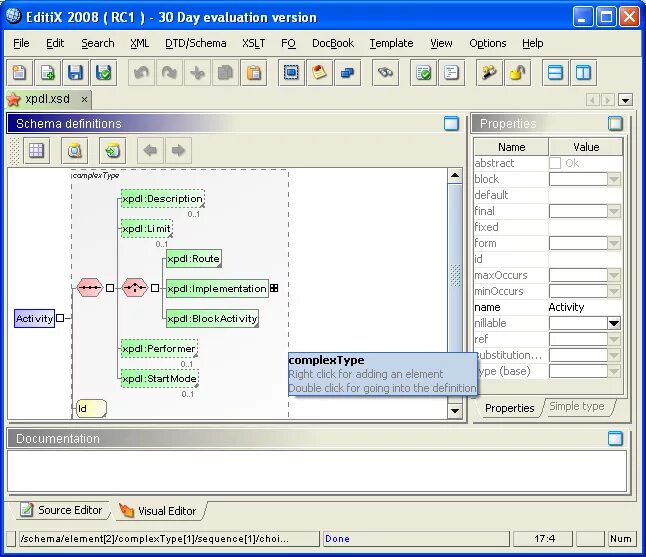Image resolution: width=646 pixels, height=557 pixels.
Task: Click the Cut scissors toolbar icon
Action: point(197,73)
